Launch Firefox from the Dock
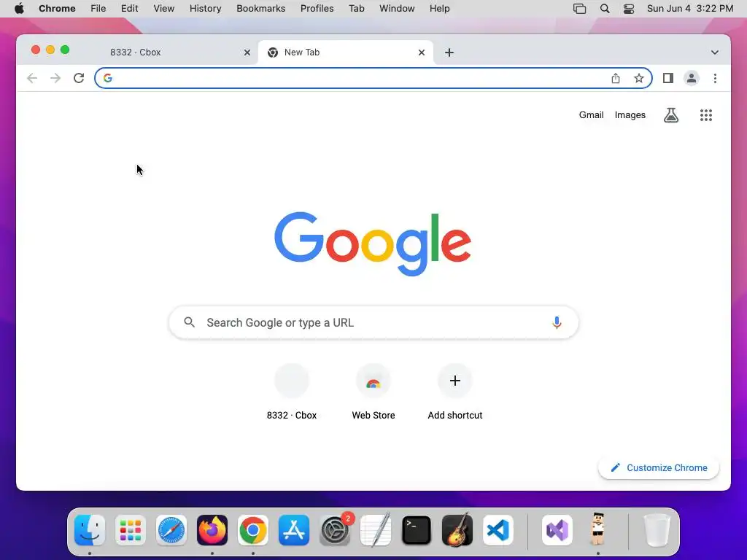 coord(212,529)
